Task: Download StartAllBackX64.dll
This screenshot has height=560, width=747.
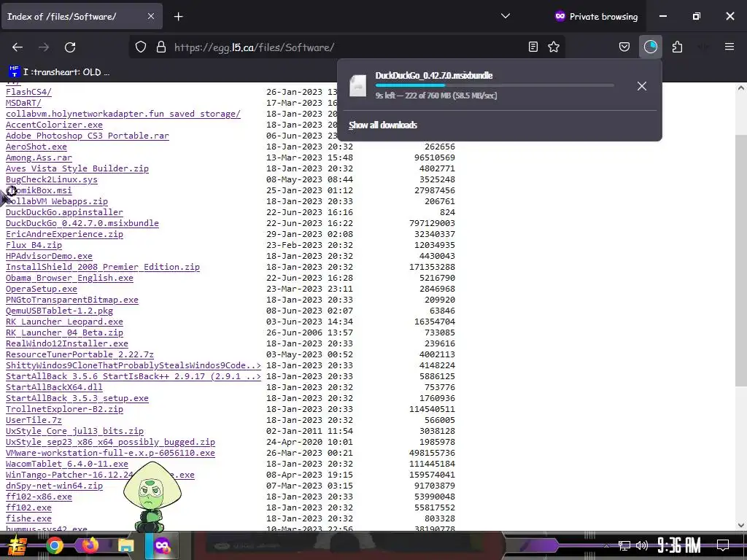Action: tap(54, 388)
